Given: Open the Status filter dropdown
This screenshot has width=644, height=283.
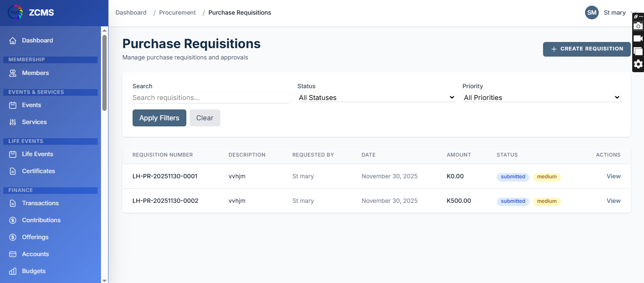Looking at the screenshot, I should click(x=376, y=98).
